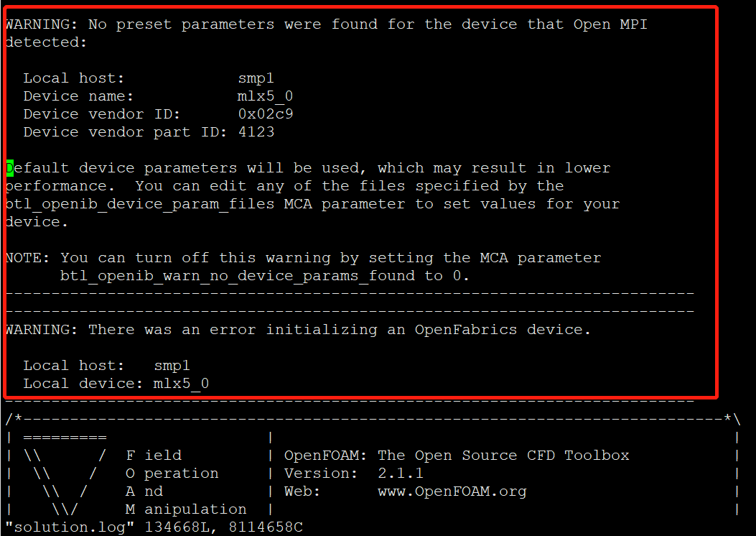Click 'The Open Source CFD Toolbox' text
Screen dimensions: 756x536
pyautogui.click(x=503, y=456)
